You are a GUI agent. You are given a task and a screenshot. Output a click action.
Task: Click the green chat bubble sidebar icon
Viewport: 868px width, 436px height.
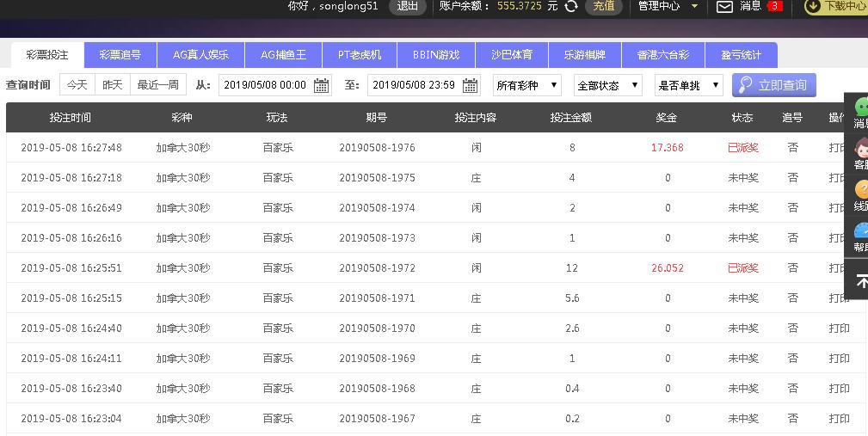(860, 107)
